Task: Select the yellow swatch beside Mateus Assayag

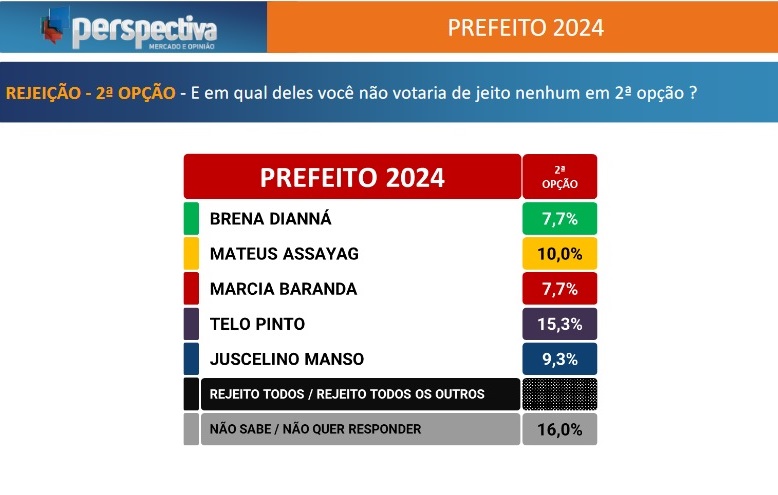Action: tap(191, 253)
